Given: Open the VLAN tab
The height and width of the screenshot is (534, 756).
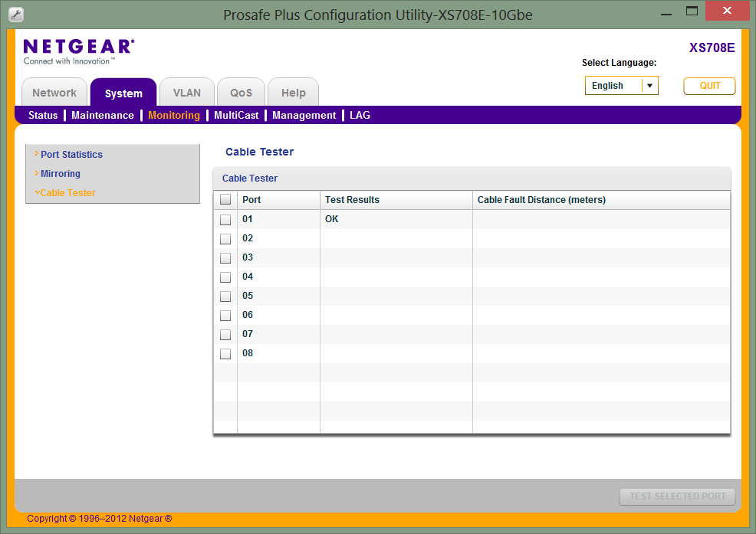Looking at the screenshot, I should (187, 93).
